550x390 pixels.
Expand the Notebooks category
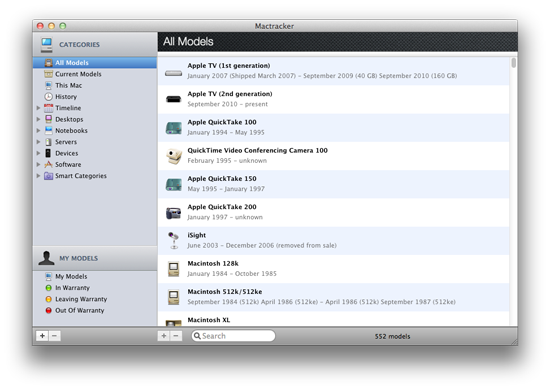pyautogui.click(x=38, y=130)
